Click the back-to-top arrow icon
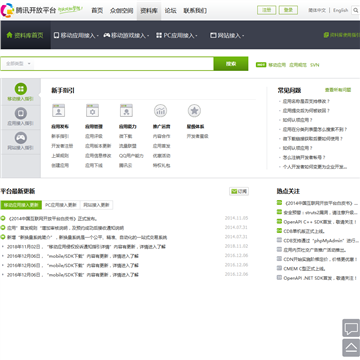The width and height of the screenshot is (360, 360). pos(351,348)
